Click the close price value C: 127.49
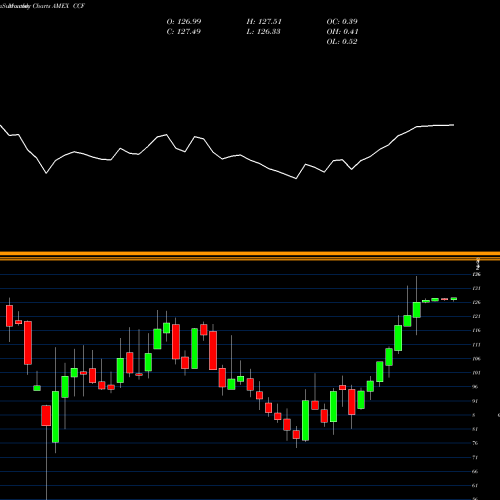Screen dimensions: 500x500 tap(184, 32)
